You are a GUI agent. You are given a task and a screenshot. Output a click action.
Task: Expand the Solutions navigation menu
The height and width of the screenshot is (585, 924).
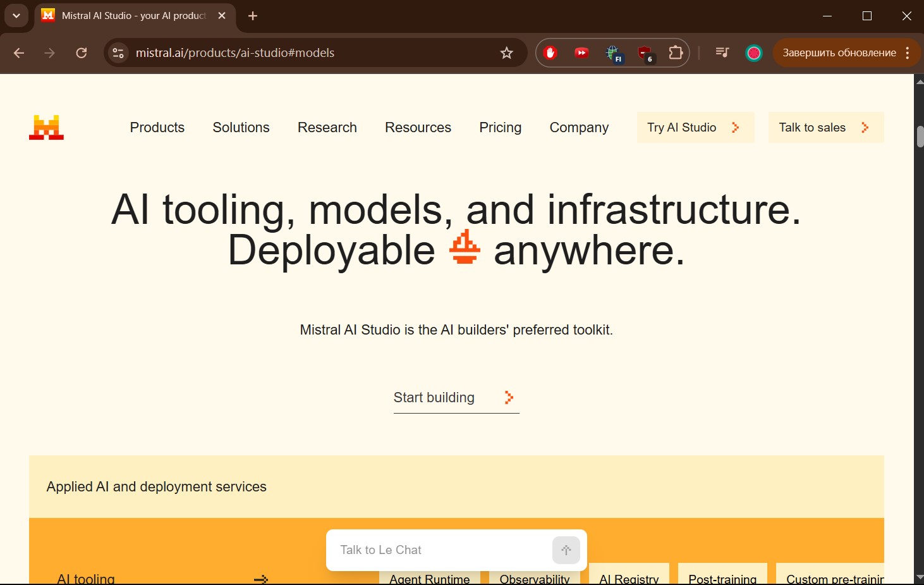241,128
